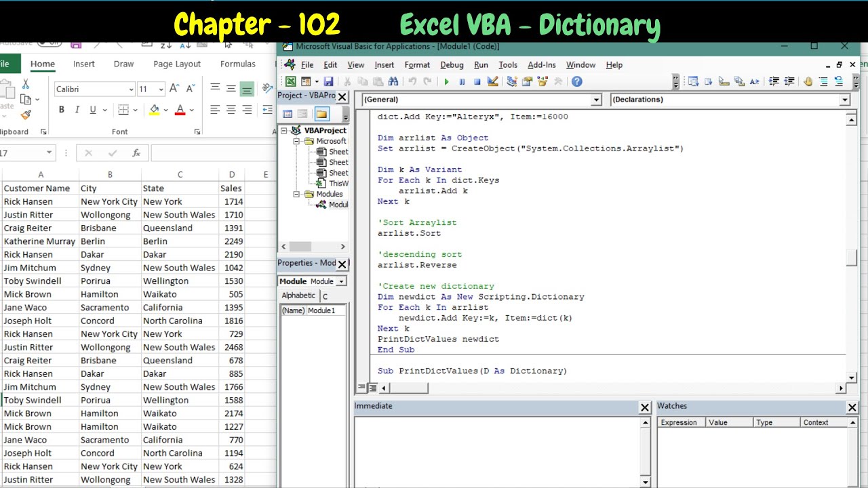Collapse the Modules folder node
This screenshot has width=868, height=488.
click(296, 194)
